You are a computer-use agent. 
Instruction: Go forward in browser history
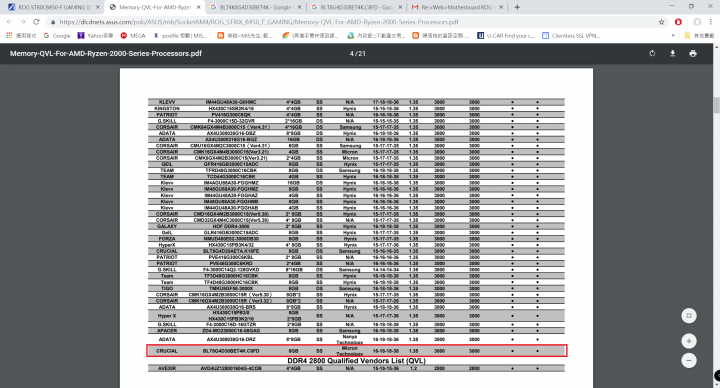[22, 22]
